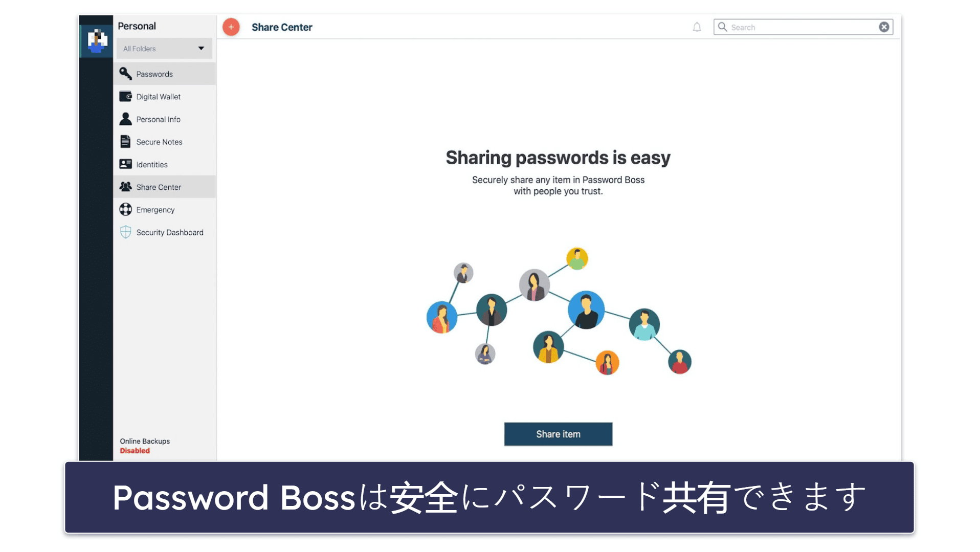Click the Share Center page title

point(281,27)
